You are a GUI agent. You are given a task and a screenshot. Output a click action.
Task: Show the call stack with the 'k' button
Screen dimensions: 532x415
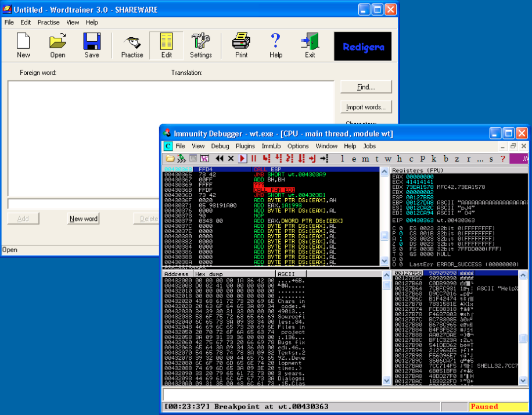coord(434,159)
